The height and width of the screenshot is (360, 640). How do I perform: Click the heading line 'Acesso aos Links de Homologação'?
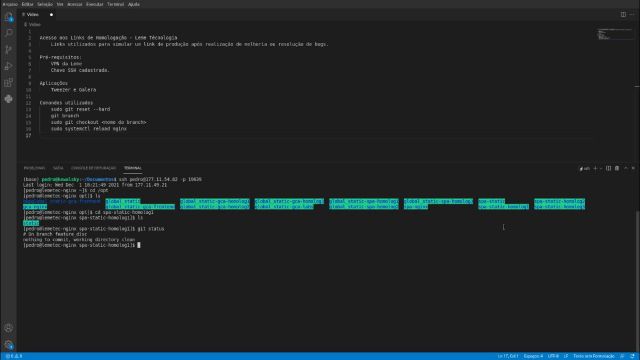pos(108,38)
